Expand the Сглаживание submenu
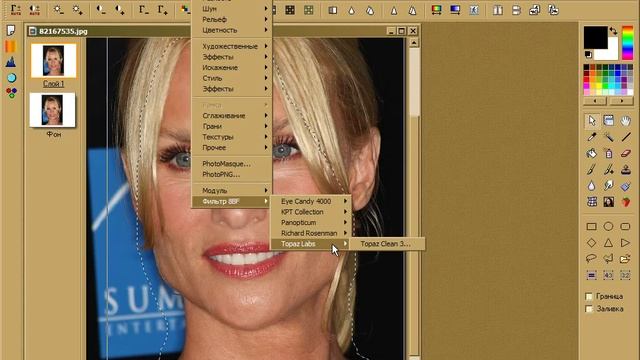 [x=232, y=116]
